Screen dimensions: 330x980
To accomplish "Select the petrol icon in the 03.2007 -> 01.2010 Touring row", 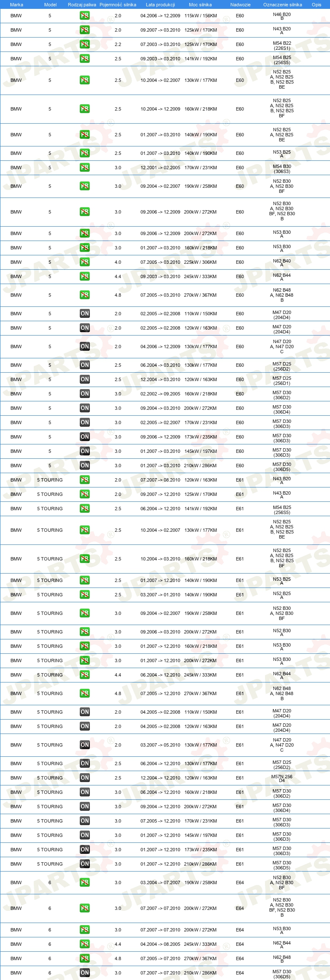I will pos(84,595).
